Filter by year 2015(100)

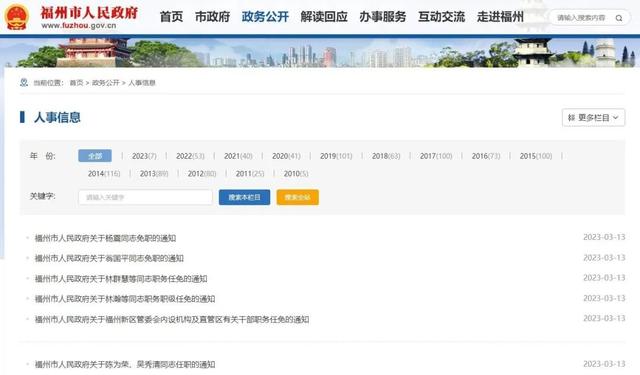pos(536,156)
